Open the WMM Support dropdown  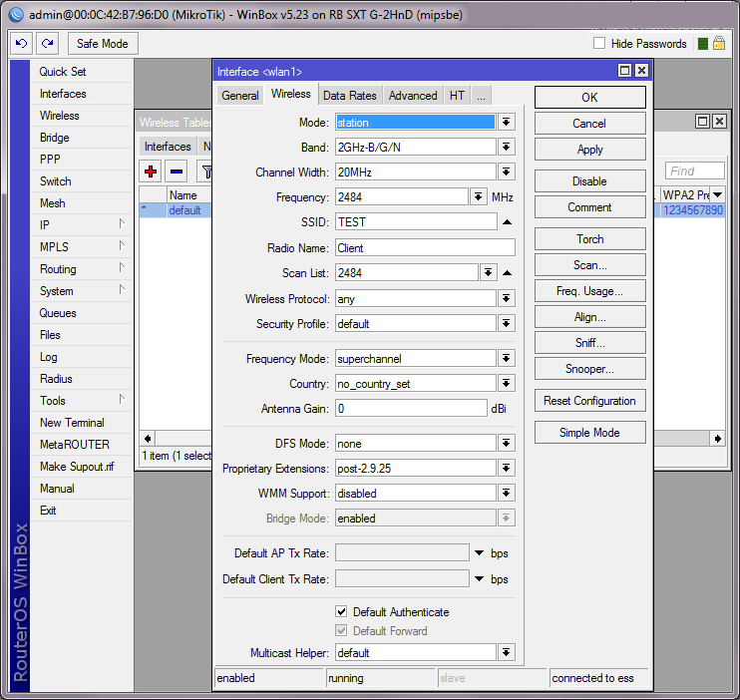click(x=506, y=494)
